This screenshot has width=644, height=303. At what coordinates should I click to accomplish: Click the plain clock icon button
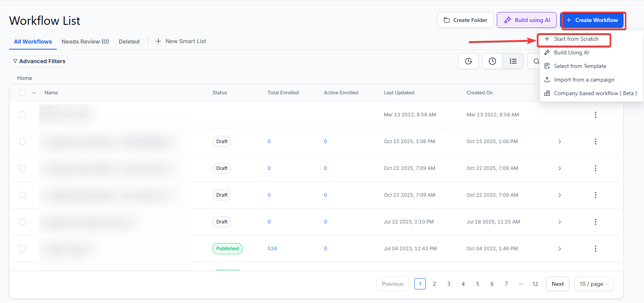[x=492, y=61]
